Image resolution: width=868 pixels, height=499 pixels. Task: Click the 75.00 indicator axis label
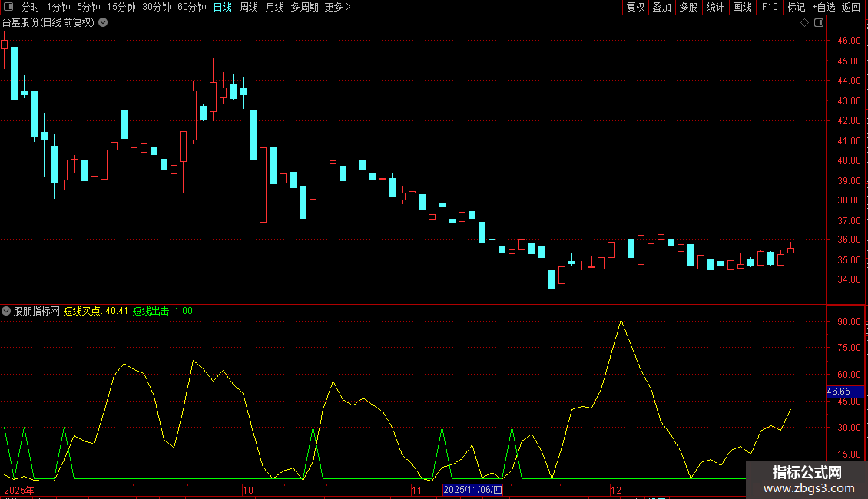[849, 348]
